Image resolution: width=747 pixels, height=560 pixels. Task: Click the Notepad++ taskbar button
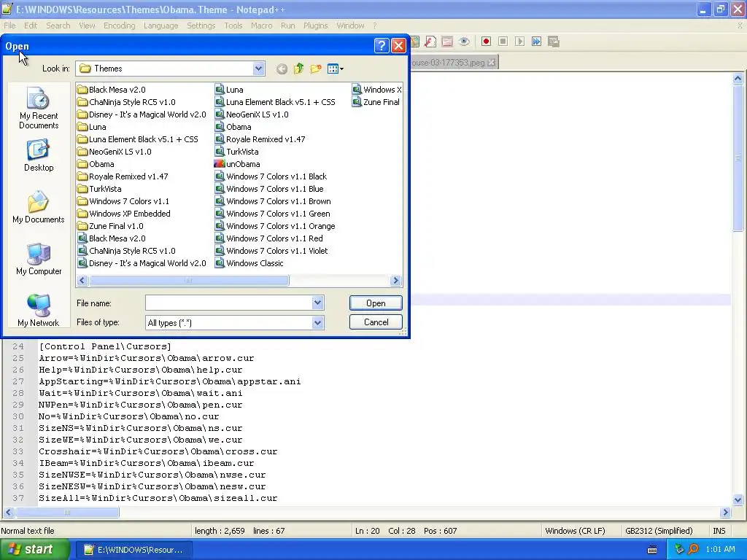[x=133, y=550]
